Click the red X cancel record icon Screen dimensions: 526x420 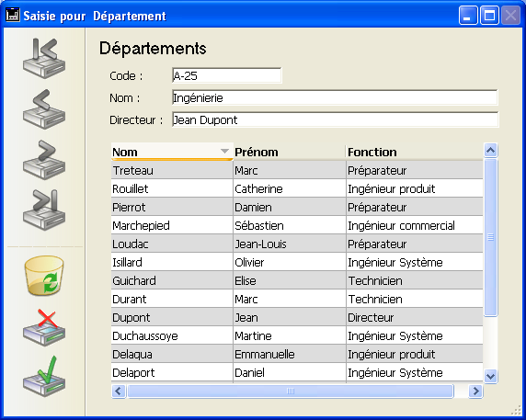pyautogui.click(x=44, y=327)
